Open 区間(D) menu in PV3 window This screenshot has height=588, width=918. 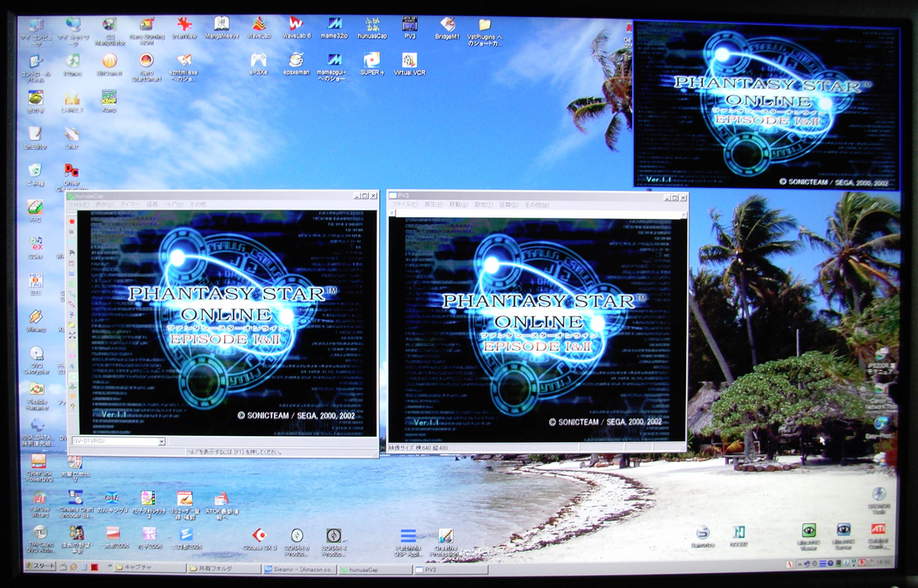(509, 205)
